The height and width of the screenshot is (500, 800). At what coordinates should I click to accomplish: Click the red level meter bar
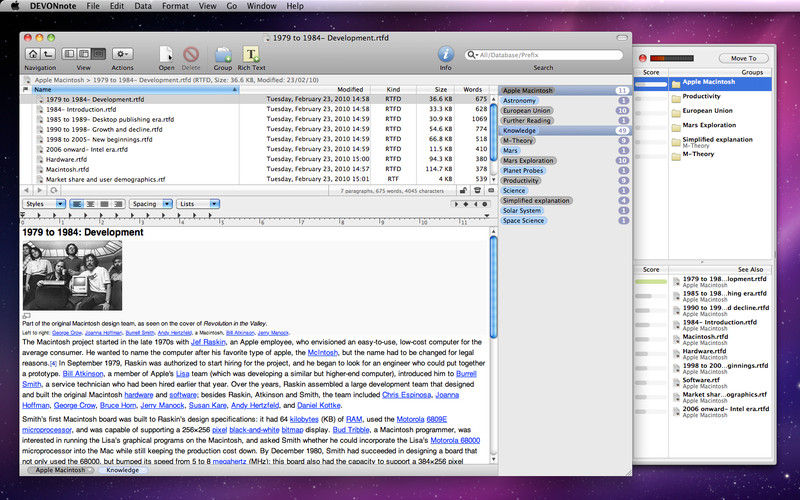tap(671, 58)
